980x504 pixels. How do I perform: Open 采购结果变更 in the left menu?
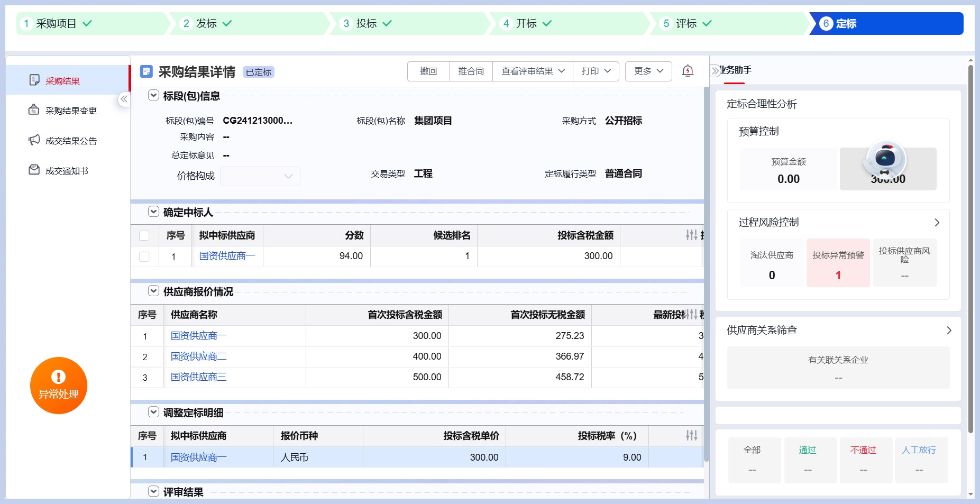click(71, 111)
